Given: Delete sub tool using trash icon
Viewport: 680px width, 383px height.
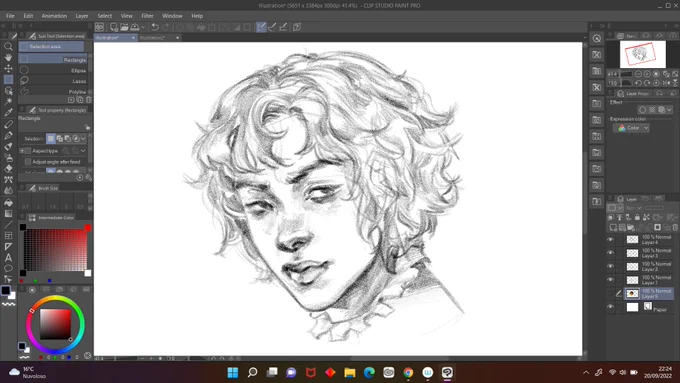Looking at the screenshot, I should coord(88,100).
